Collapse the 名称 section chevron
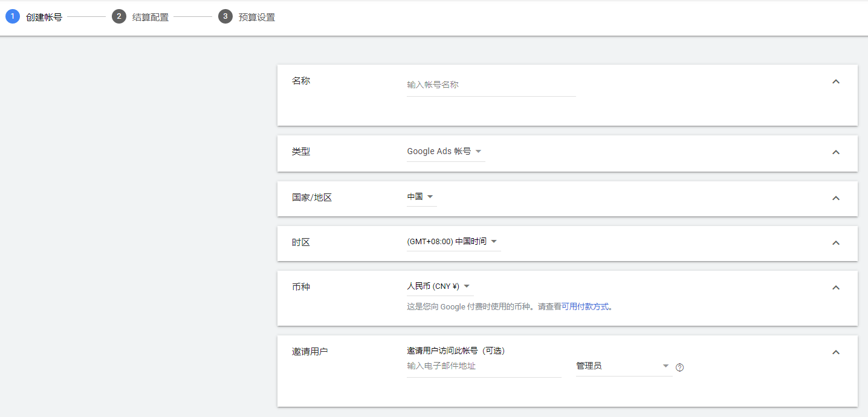The height and width of the screenshot is (417, 868). click(836, 82)
